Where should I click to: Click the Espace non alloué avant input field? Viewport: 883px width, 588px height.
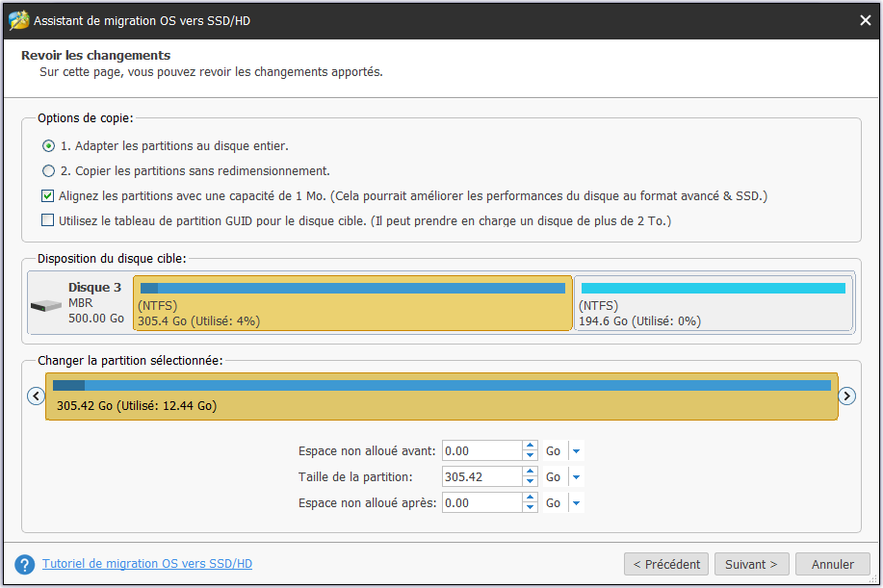point(482,451)
